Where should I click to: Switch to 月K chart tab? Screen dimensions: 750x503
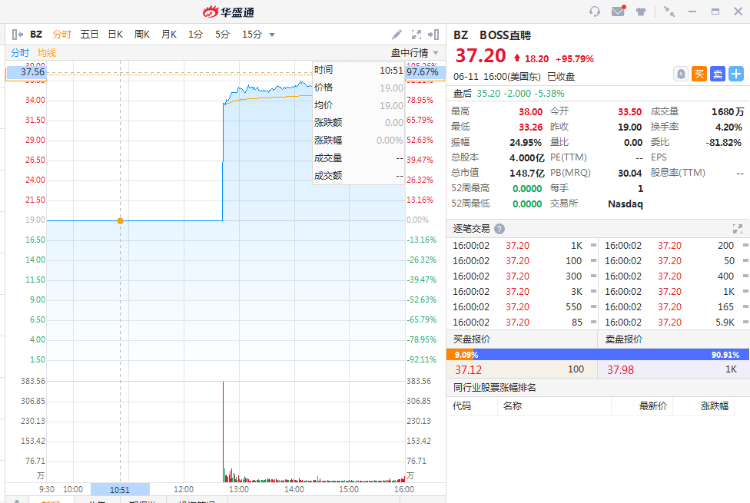[169, 34]
